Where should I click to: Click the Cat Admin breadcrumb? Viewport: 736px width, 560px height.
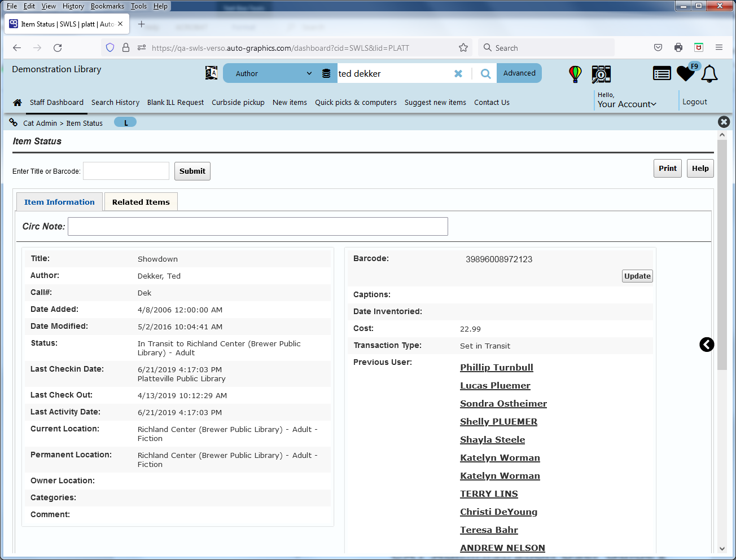coord(40,123)
